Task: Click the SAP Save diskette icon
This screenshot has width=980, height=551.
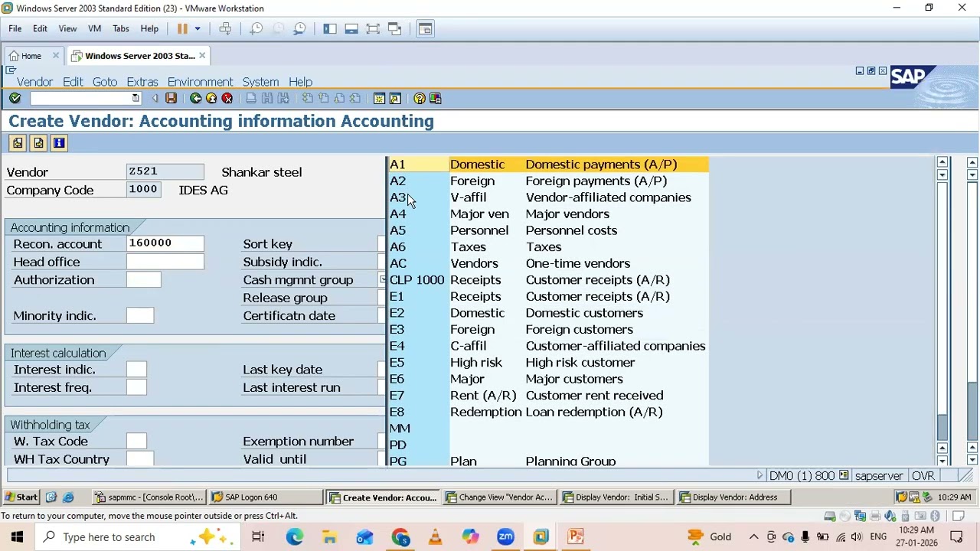Action: pyautogui.click(x=171, y=98)
